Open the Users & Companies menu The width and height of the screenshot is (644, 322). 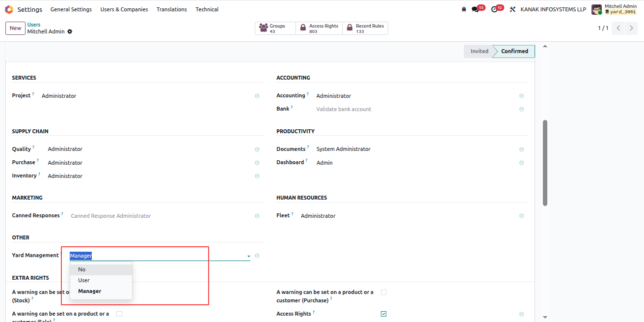pos(124,9)
